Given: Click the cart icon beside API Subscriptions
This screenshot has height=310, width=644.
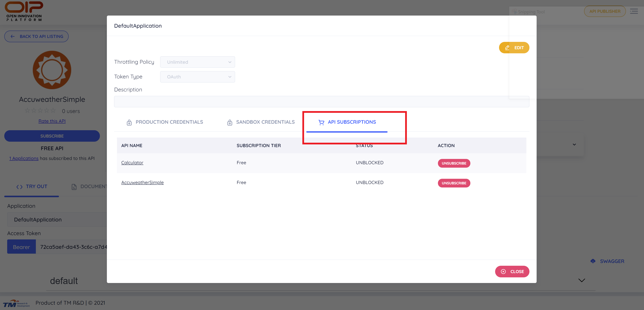Looking at the screenshot, I should tap(321, 122).
